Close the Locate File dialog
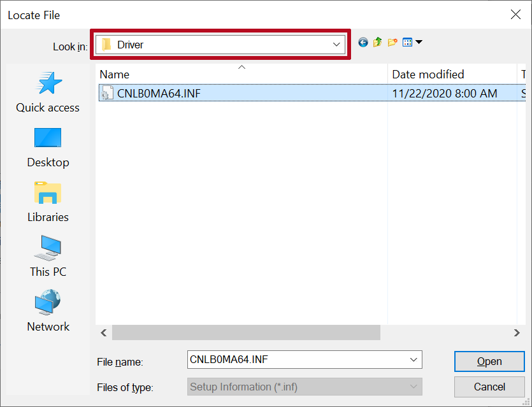The width and height of the screenshot is (532, 407). pyautogui.click(x=515, y=15)
